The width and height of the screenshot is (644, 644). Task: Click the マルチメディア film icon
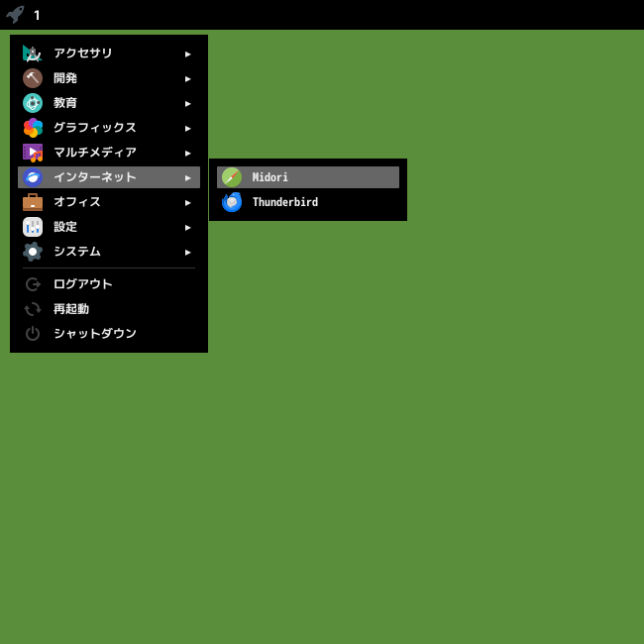(33, 153)
